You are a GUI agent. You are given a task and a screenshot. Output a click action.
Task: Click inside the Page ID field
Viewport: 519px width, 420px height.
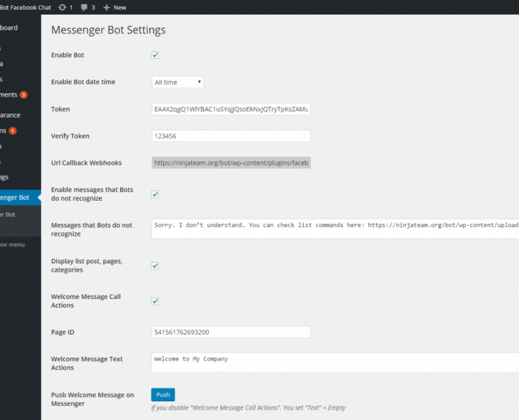(x=231, y=332)
